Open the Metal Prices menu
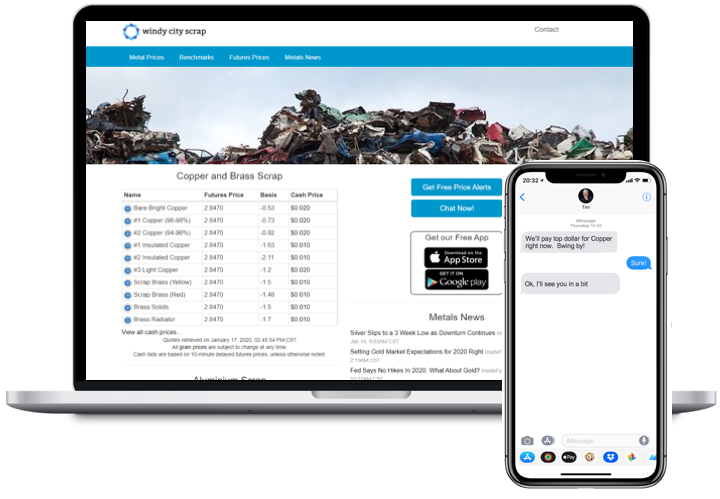 click(146, 57)
